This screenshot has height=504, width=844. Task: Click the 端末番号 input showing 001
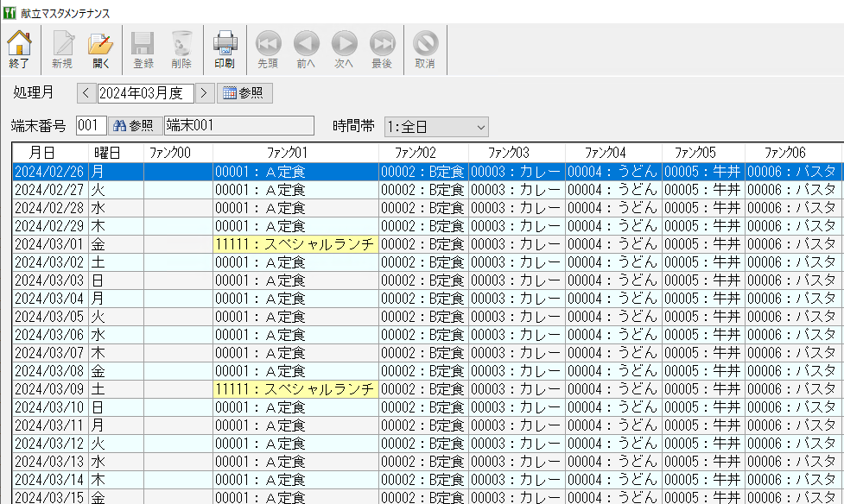pos(91,126)
